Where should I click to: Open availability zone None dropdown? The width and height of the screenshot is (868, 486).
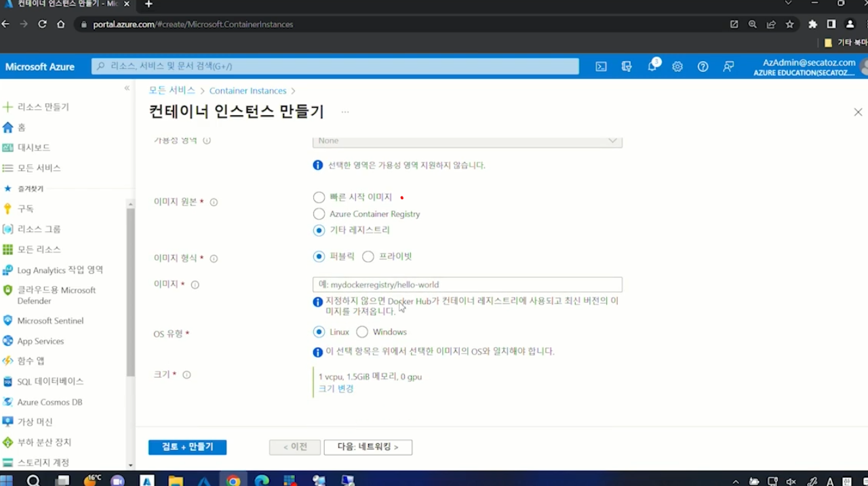(467, 141)
